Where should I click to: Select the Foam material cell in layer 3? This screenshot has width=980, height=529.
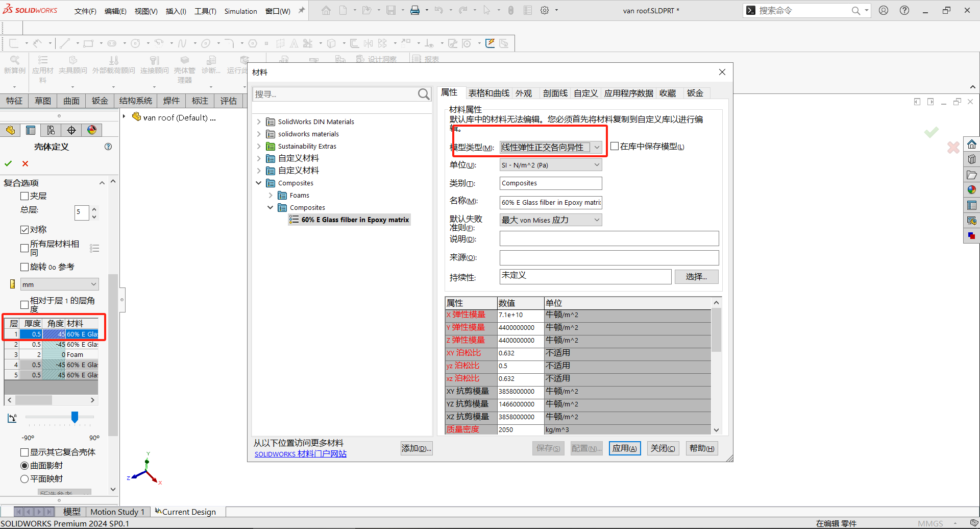(x=82, y=355)
